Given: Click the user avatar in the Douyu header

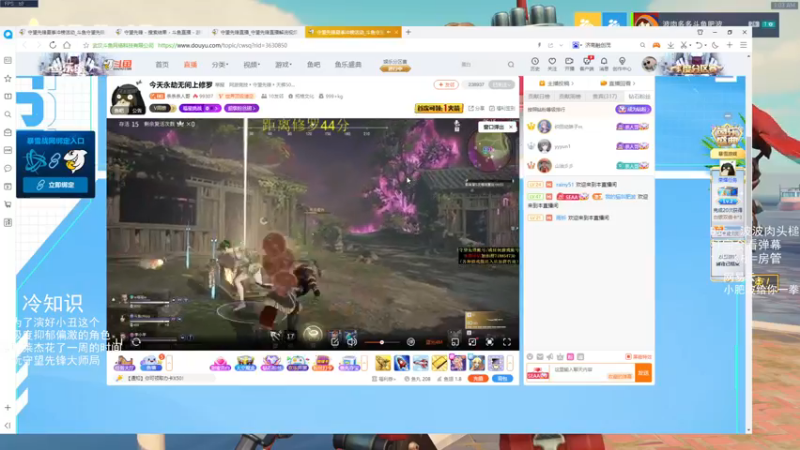Looking at the screenshot, I should coord(649,64).
